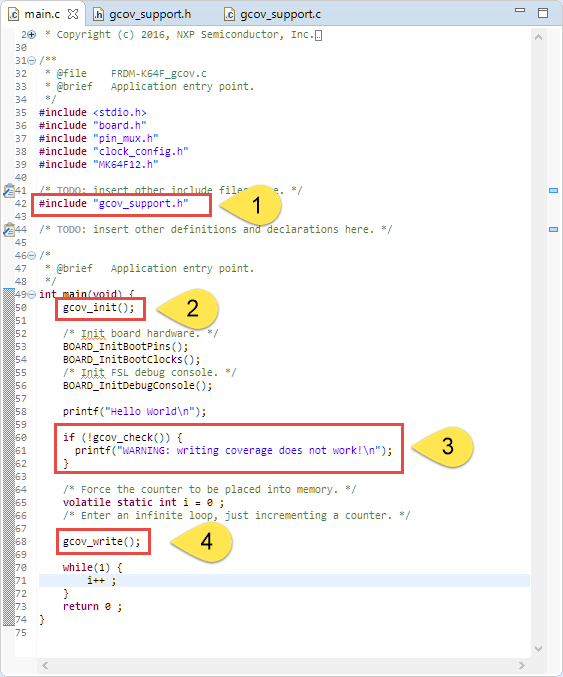Click the 'insert other definitions' TODO comment
Viewport: 563px width, 677px height.
215,229
